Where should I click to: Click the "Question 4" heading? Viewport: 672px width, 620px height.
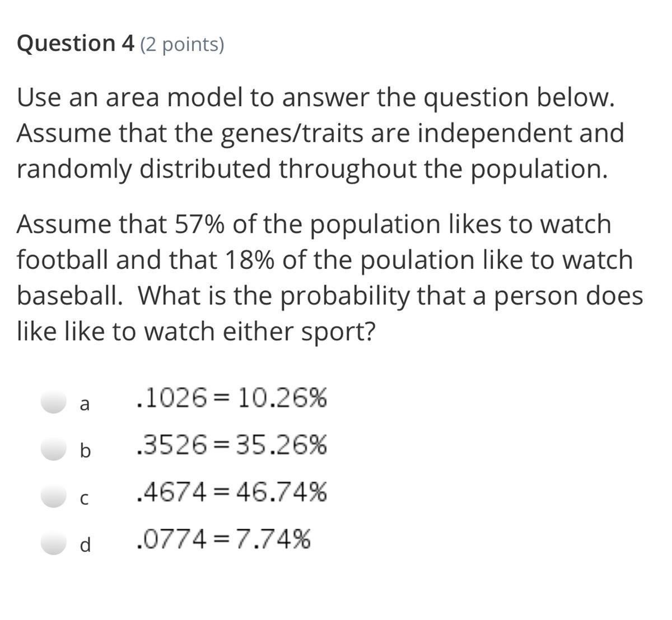pyautogui.click(x=75, y=43)
